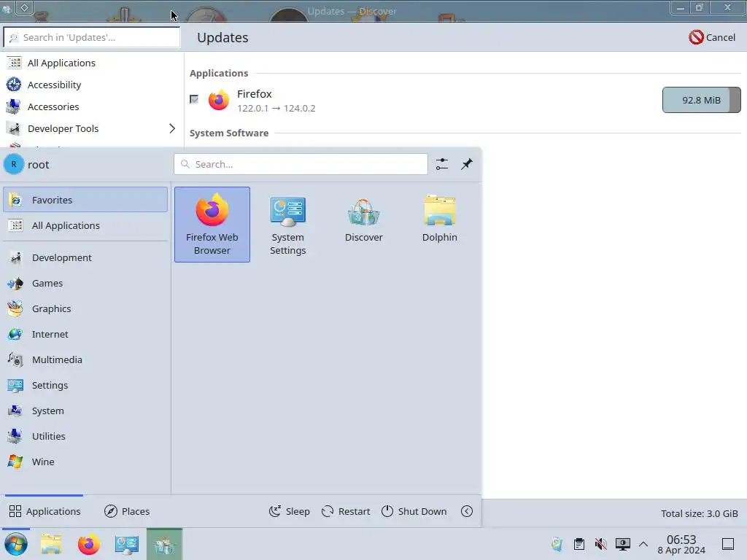Click the Restart button
The image size is (747, 560).
pyautogui.click(x=346, y=511)
